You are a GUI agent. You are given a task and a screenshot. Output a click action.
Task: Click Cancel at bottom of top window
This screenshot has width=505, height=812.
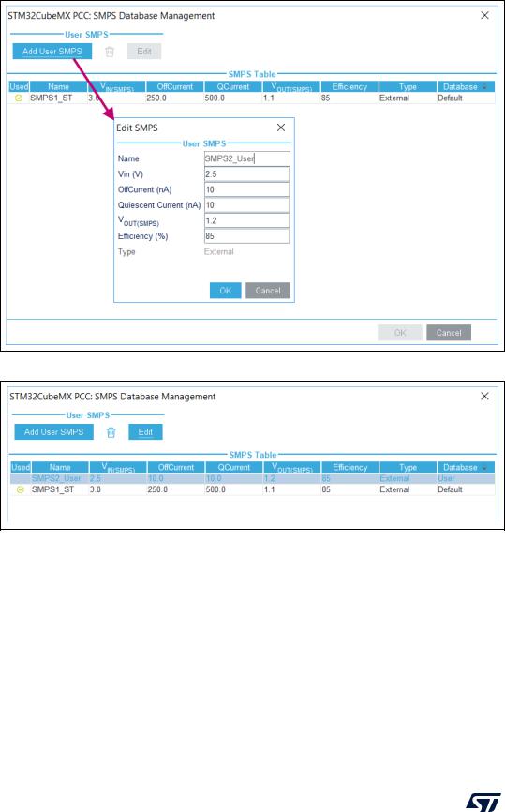click(449, 333)
